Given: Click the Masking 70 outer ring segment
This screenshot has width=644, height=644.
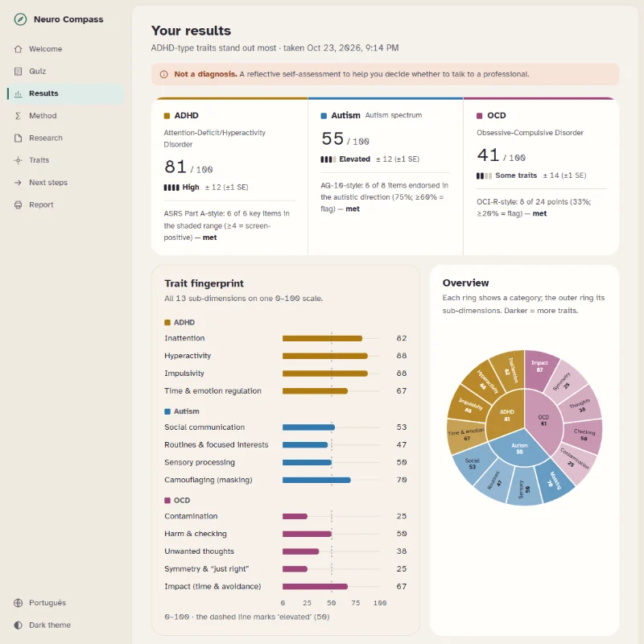Looking at the screenshot, I should (x=555, y=481).
